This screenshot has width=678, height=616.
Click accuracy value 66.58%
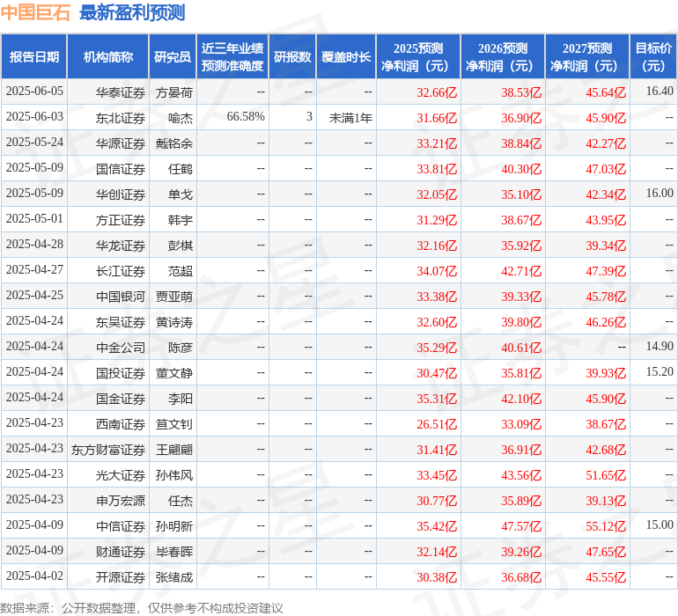click(246, 117)
